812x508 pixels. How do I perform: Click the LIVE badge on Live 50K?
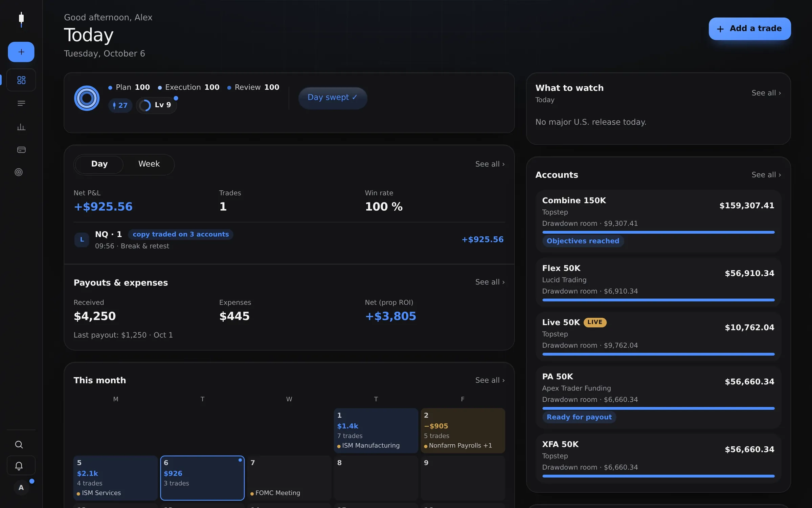[x=595, y=322]
